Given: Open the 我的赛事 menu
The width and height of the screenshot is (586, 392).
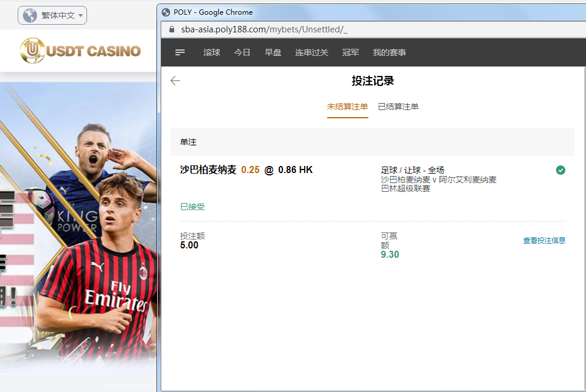Looking at the screenshot, I should pyautogui.click(x=389, y=52).
